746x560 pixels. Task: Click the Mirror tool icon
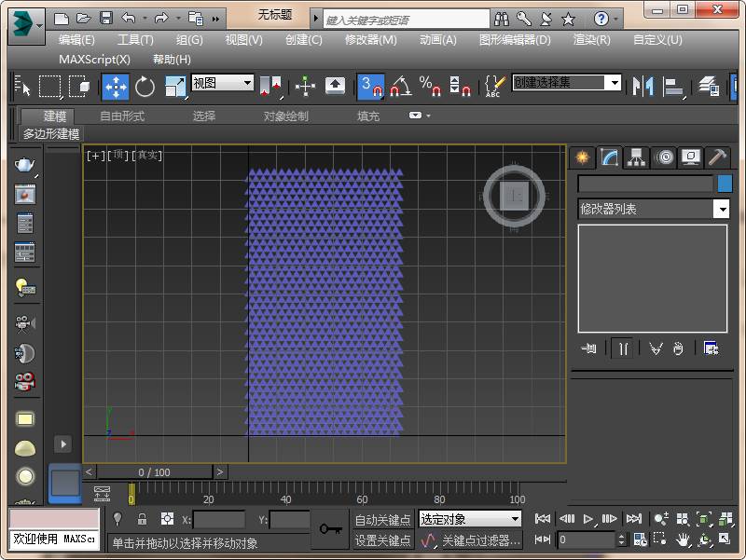(x=642, y=87)
